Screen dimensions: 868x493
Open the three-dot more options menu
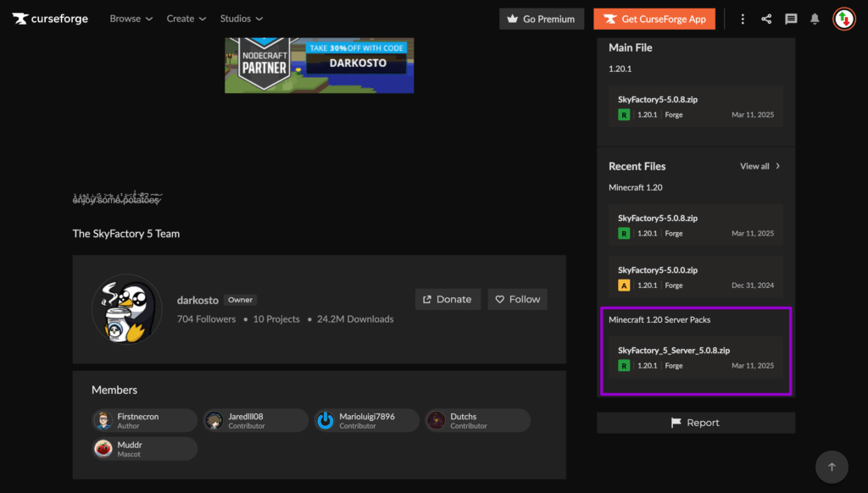743,19
